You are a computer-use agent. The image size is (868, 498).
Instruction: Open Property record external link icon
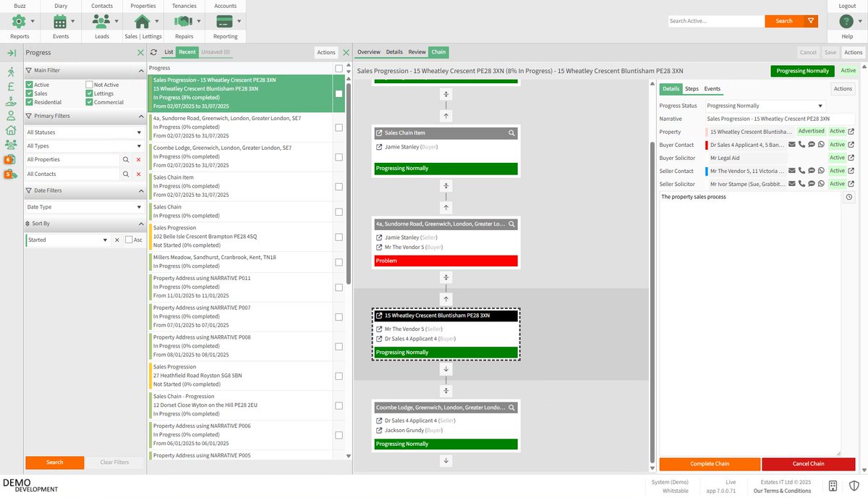tap(851, 132)
